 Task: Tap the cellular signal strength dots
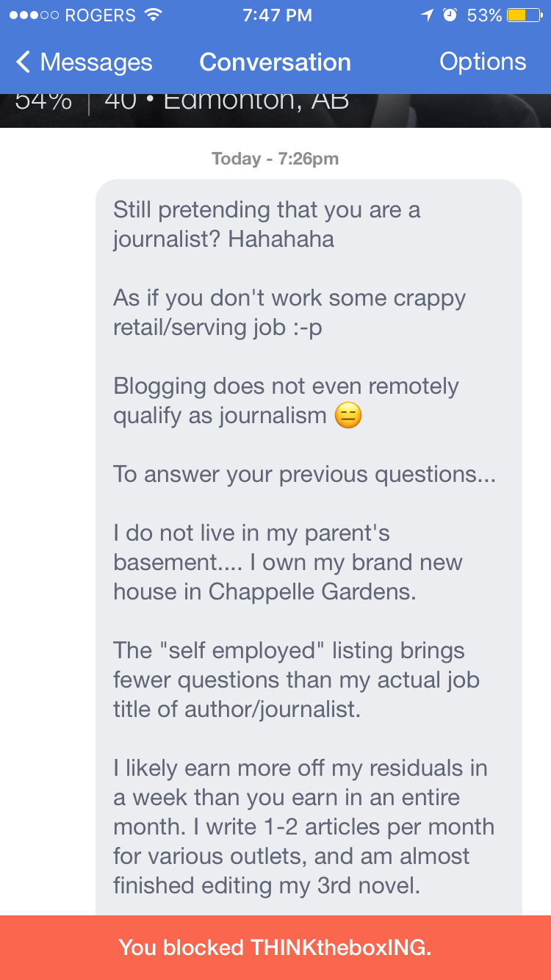tap(32, 15)
